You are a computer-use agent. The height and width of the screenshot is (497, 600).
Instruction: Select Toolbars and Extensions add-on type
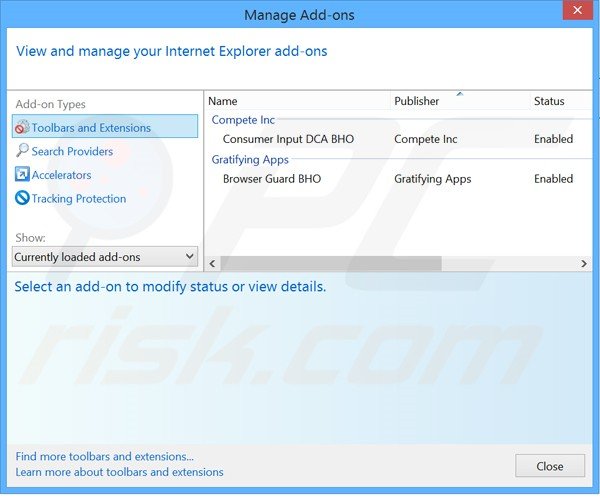click(x=105, y=127)
